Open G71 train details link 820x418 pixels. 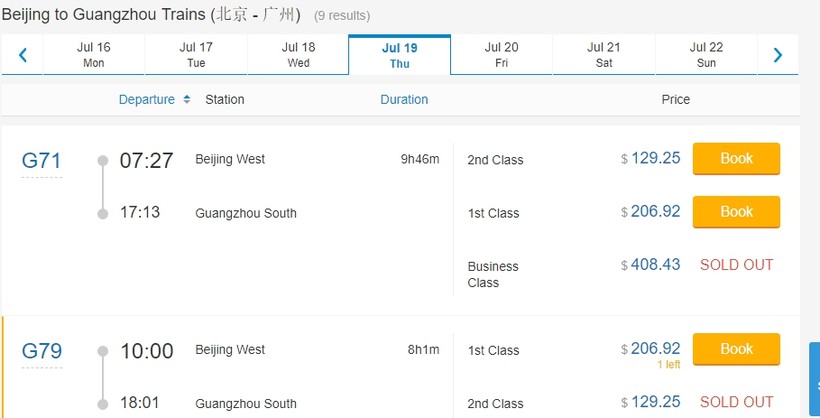(x=42, y=161)
